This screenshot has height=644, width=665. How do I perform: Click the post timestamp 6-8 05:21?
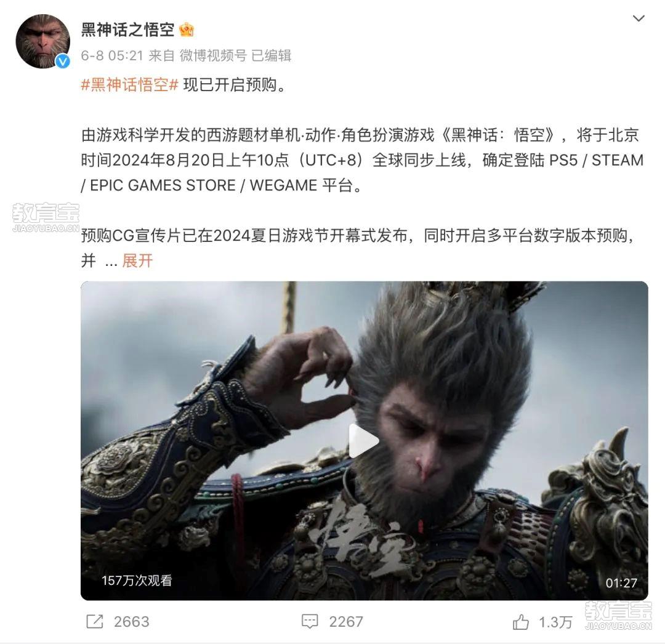(112, 55)
